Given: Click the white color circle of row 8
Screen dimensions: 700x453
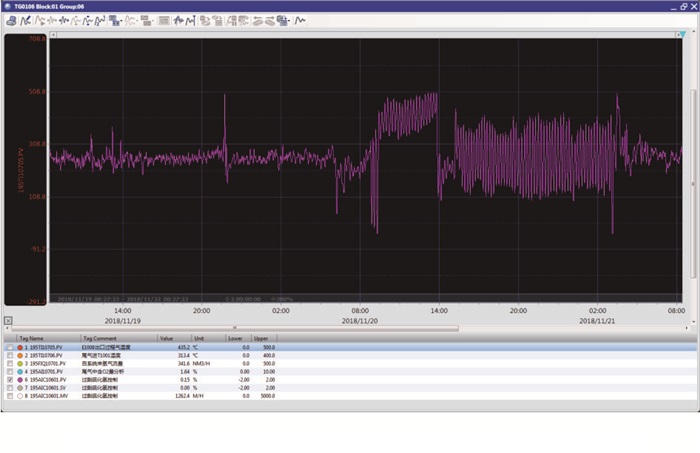Looking at the screenshot, I should pos(20,395).
